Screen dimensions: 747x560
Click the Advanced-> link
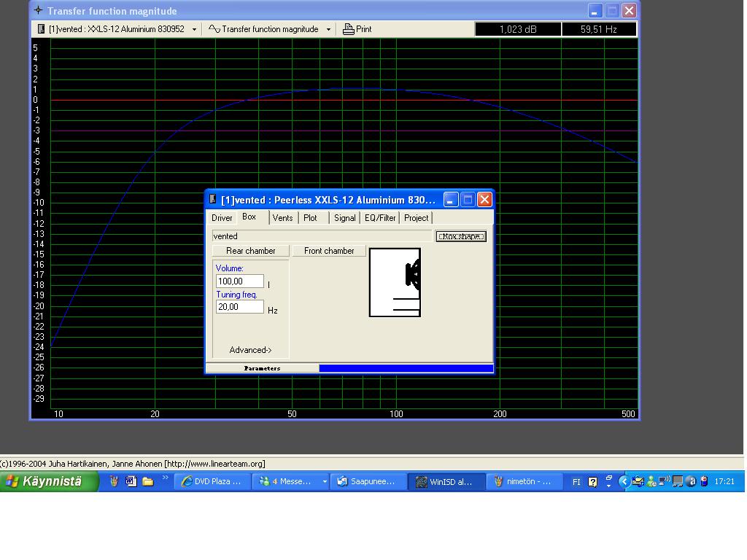click(x=250, y=350)
